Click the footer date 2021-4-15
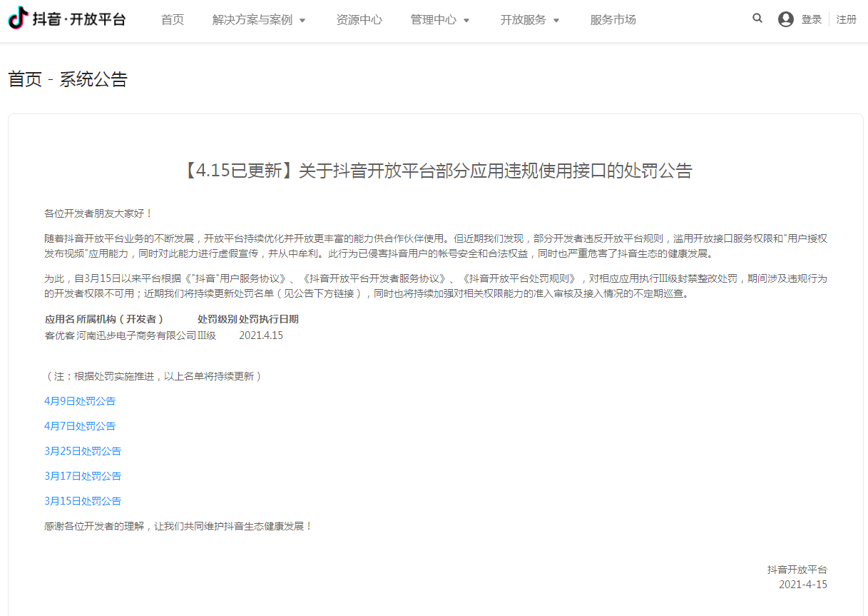 click(x=803, y=585)
